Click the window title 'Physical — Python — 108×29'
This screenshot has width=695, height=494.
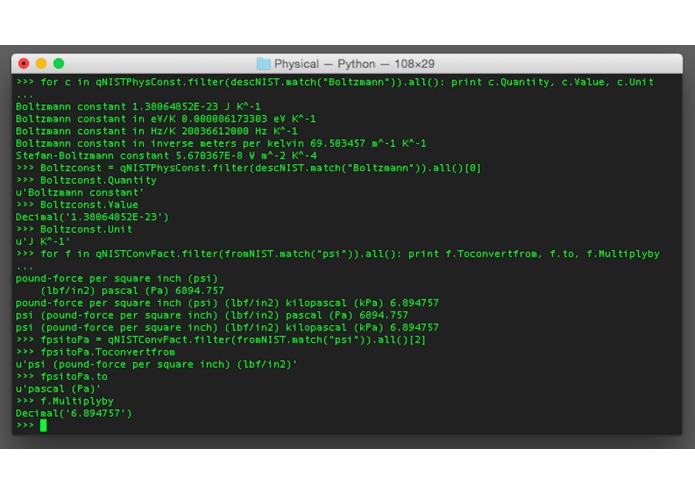354,64
